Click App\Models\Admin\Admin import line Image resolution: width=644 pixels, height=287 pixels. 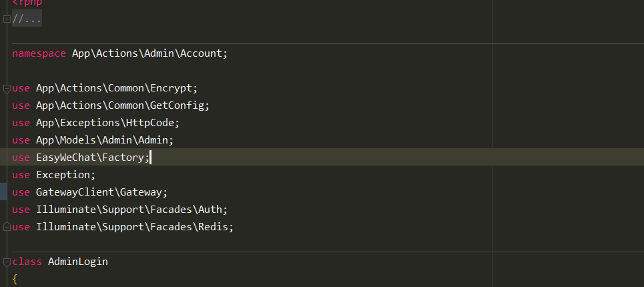point(93,140)
